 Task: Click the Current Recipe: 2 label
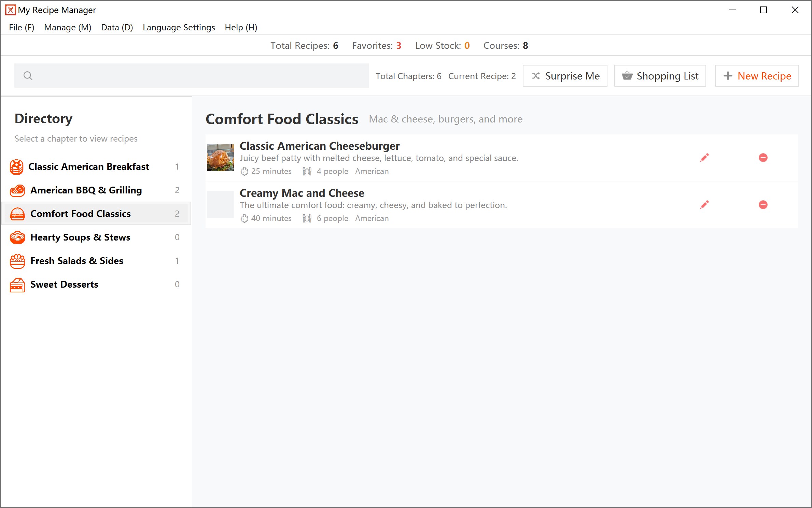pyautogui.click(x=482, y=76)
